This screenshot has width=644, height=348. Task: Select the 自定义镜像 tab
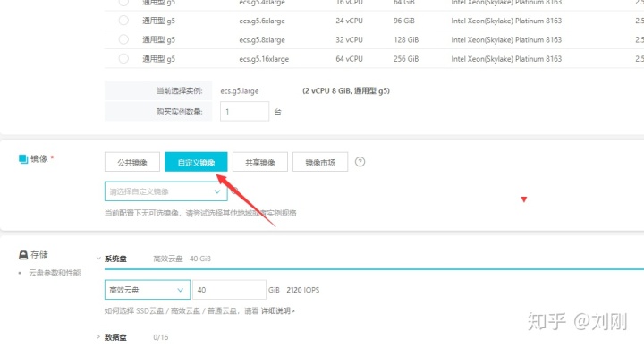196,162
